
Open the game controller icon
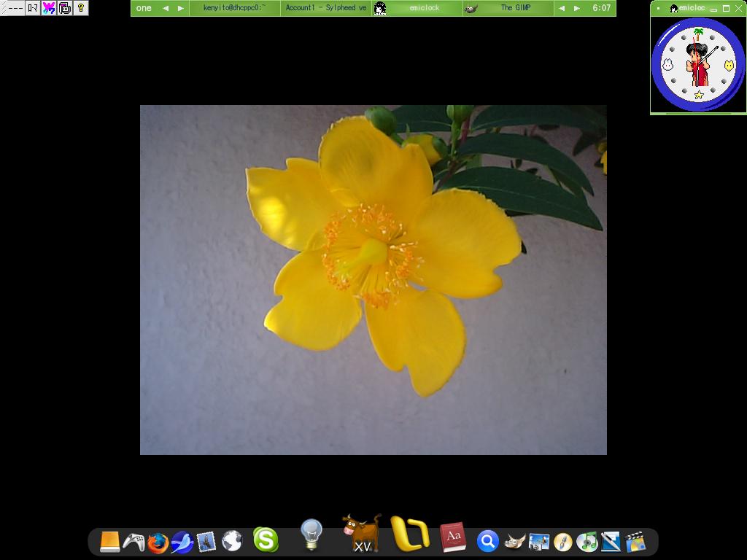coord(133,542)
